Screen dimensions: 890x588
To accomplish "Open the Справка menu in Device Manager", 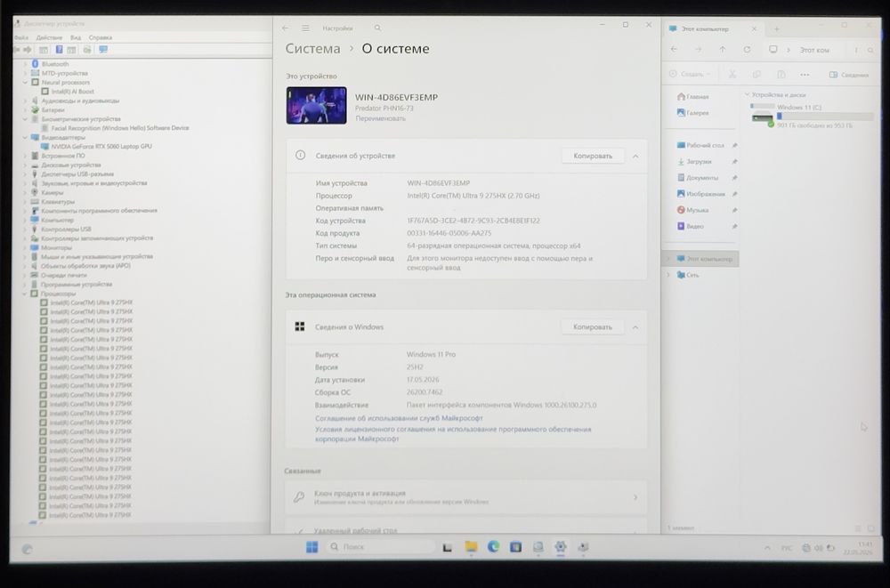I will click(x=101, y=37).
